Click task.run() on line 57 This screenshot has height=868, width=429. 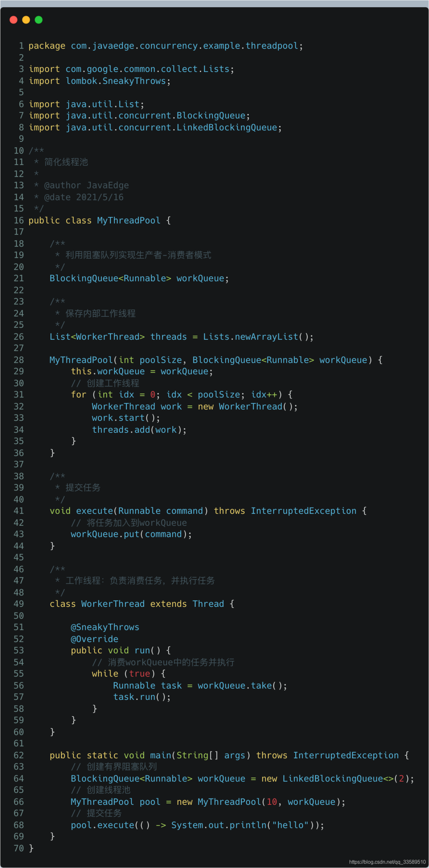pos(142,697)
